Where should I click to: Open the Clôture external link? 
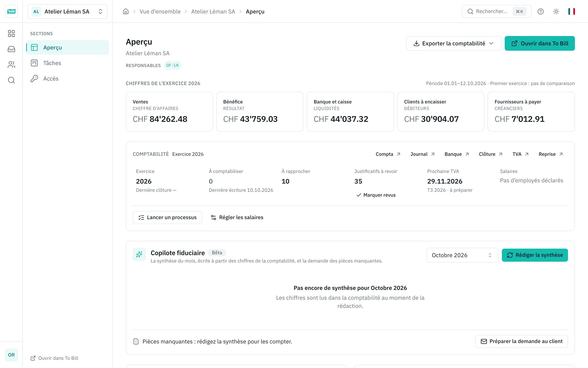coord(491,154)
